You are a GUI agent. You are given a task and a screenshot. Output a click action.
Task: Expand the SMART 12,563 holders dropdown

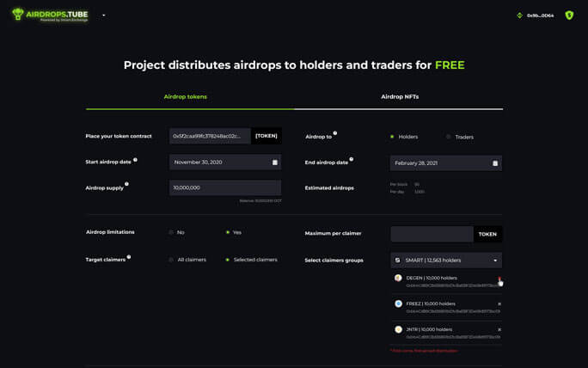pyautogui.click(x=446, y=261)
